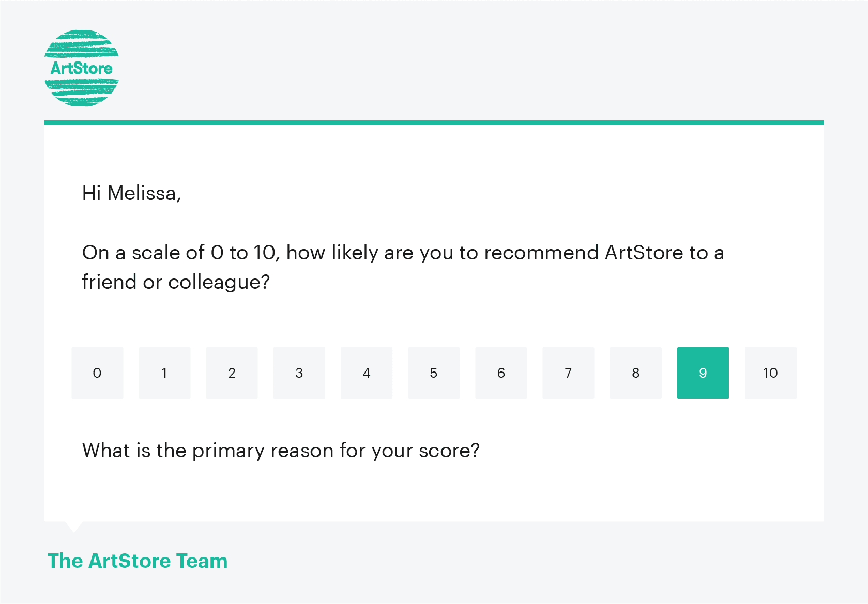The width and height of the screenshot is (868, 604).
Task: Click the ArtStore wordmark inside the logo
Action: click(x=81, y=68)
